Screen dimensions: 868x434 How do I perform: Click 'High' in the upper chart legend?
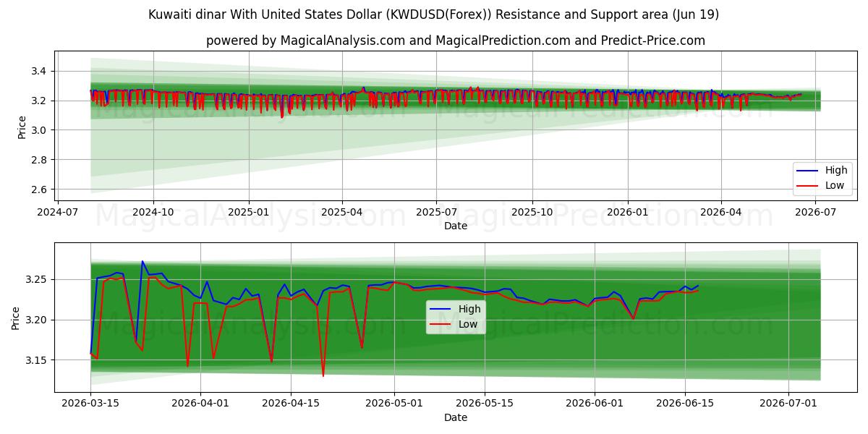pos(836,171)
